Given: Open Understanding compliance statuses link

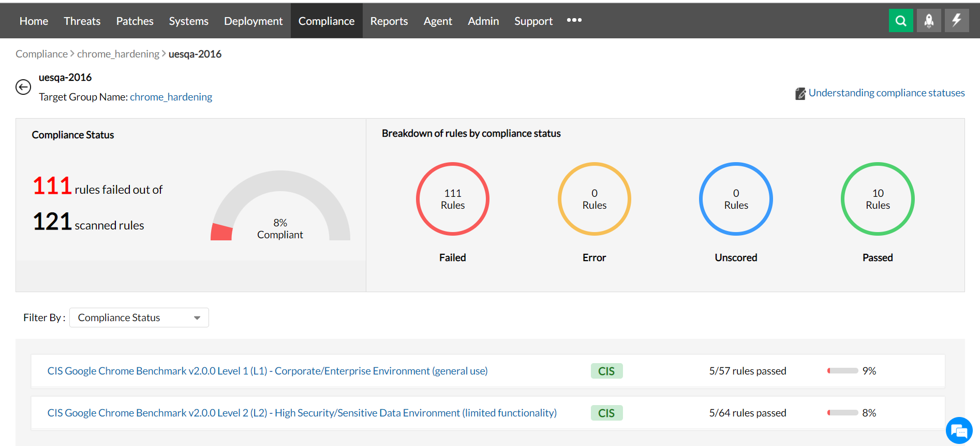Looking at the screenshot, I should coord(886,93).
